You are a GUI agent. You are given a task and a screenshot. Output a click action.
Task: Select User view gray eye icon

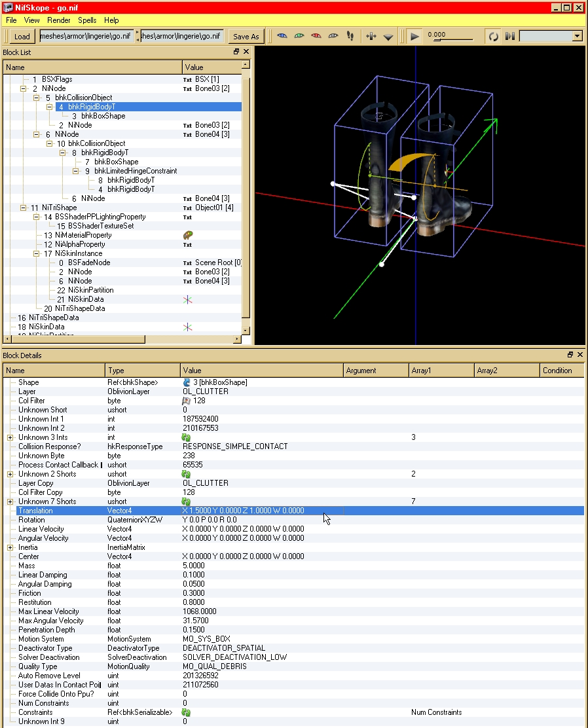(x=333, y=36)
